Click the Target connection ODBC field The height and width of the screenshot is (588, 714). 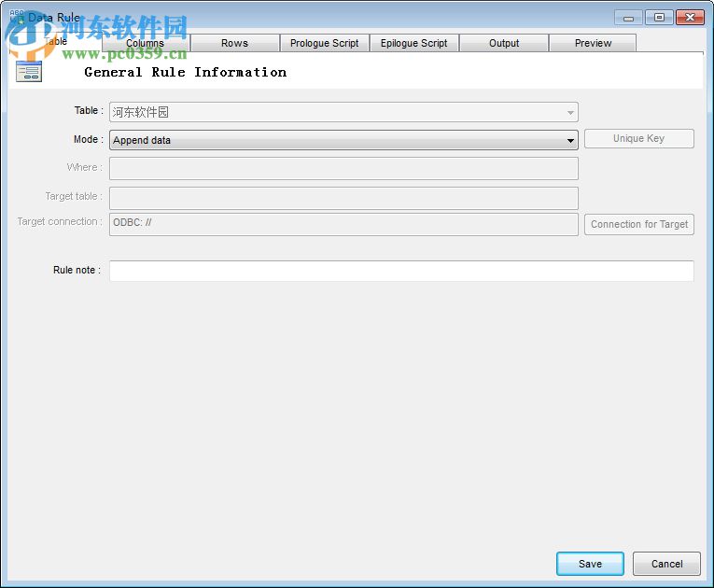pos(343,224)
